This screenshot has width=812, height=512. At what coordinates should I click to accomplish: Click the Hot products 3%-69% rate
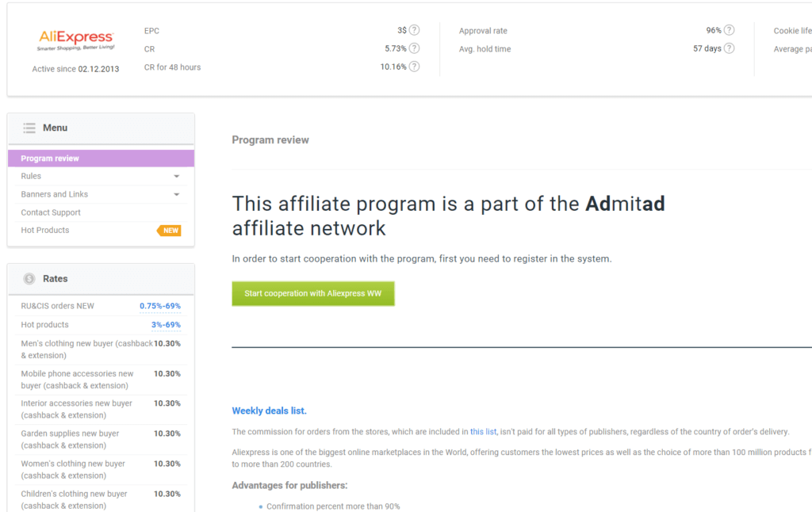tap(166, 325)
